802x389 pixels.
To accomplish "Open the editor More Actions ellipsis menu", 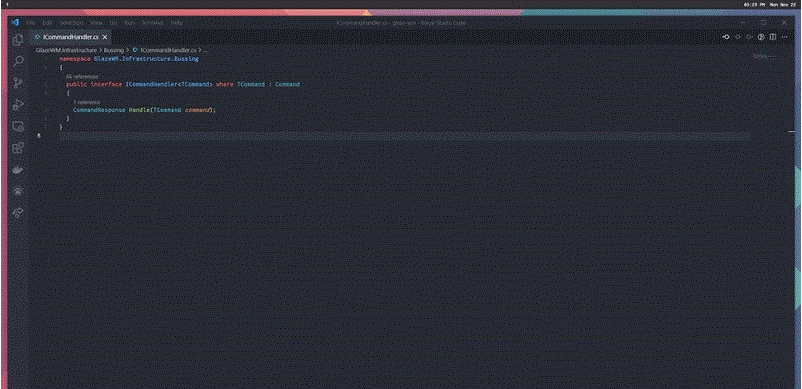I will click(785, 37).
